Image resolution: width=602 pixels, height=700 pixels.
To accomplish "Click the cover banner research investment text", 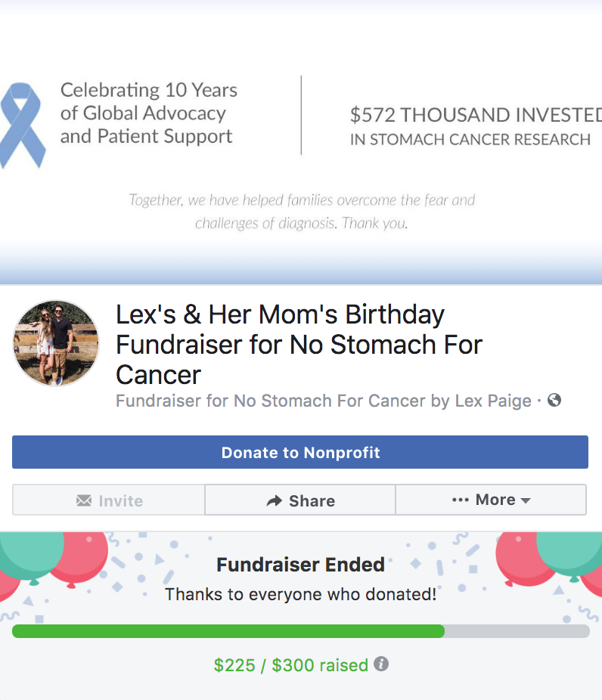I will 476,126.
